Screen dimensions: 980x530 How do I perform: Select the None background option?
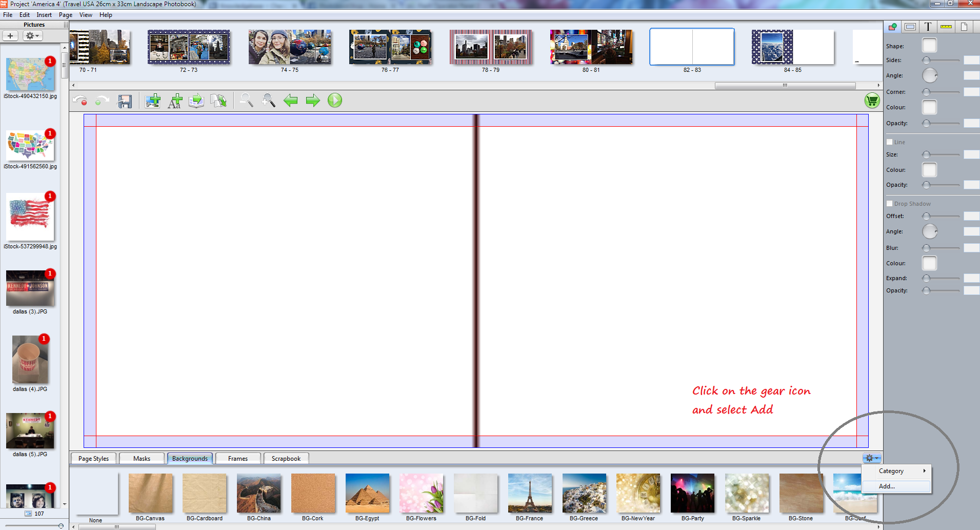click(x=96, y=494)
